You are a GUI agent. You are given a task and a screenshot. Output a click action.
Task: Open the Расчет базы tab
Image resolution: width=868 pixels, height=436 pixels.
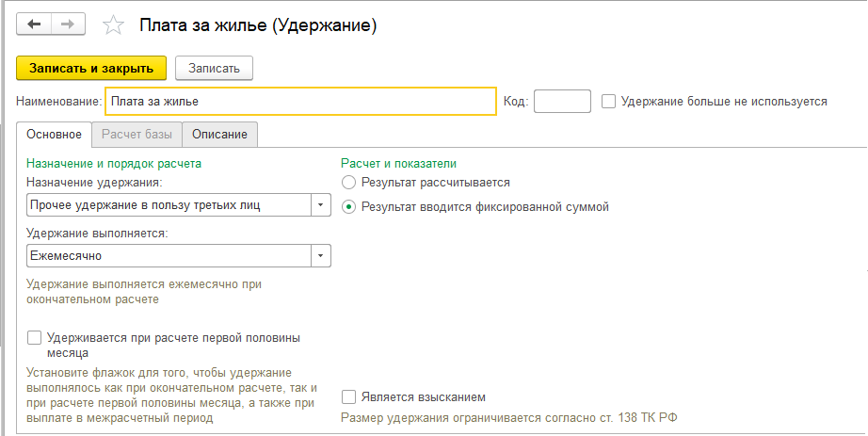pos(137,135)
